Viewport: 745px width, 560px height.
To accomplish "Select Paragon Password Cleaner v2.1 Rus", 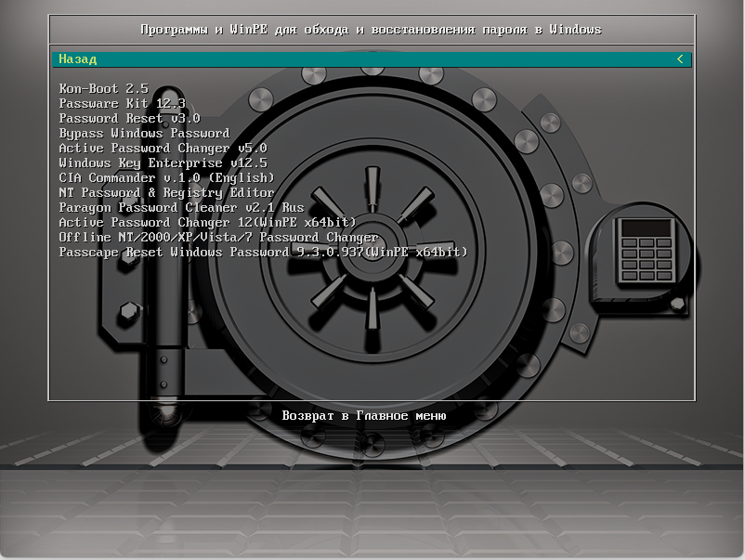I will coord(181,207).
